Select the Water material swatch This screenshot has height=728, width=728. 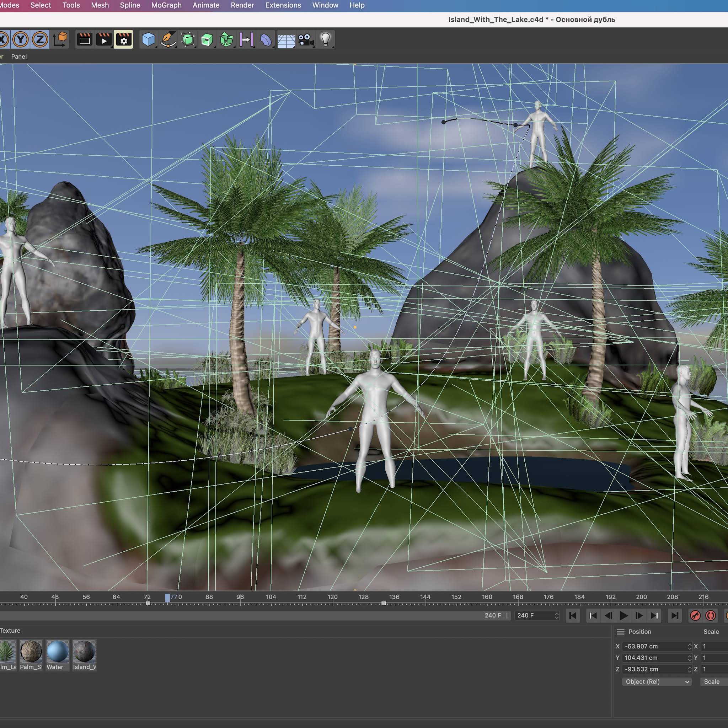[x=57, y=654]
